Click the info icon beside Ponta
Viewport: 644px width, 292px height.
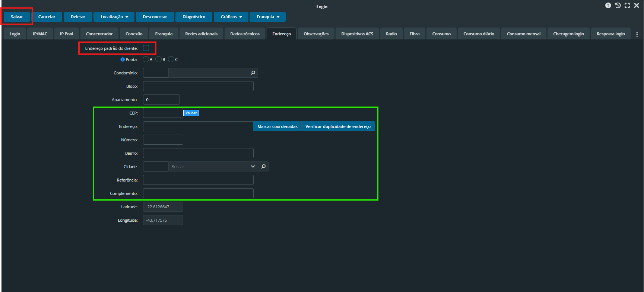pos(123,60)
